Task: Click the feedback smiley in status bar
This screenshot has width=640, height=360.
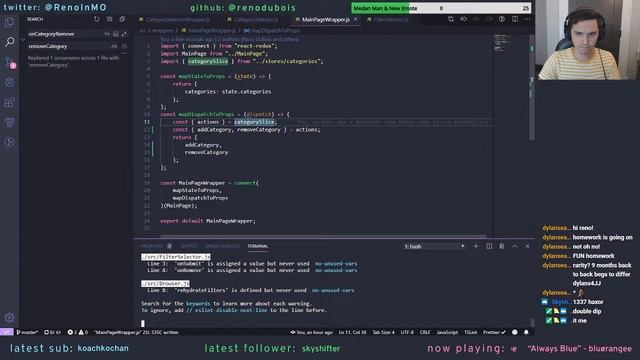Action: point(515,332)
